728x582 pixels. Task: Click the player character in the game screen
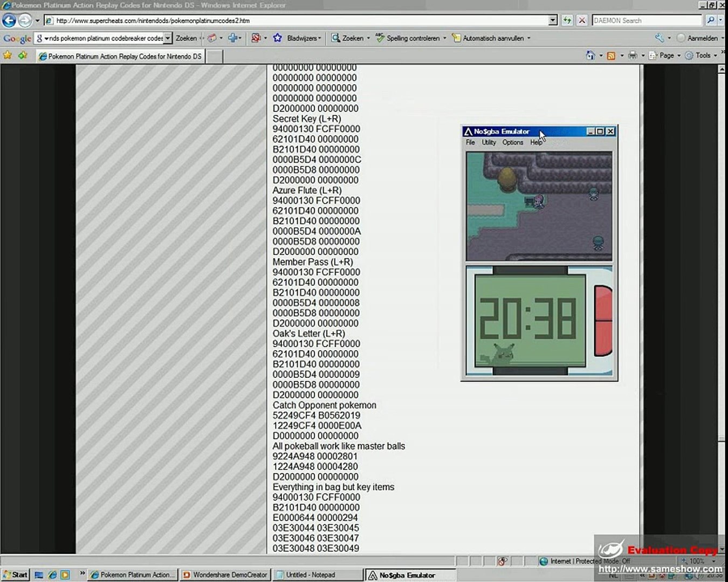538,201
